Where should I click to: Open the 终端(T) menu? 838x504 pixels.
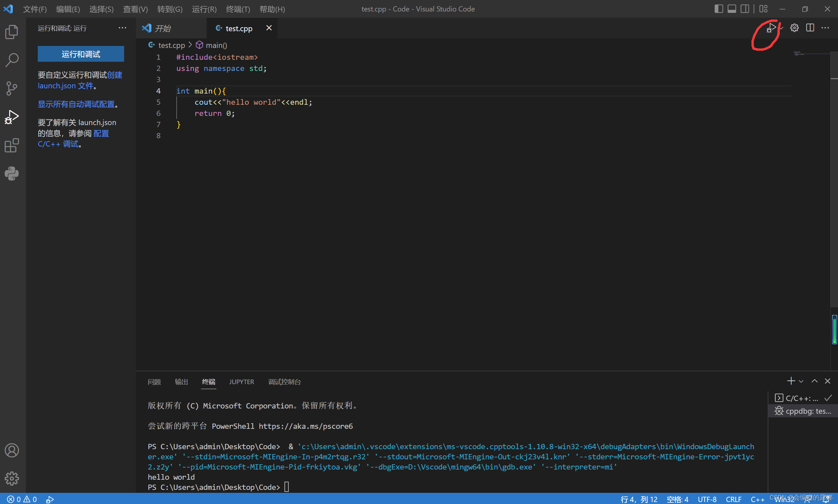click(x=238, y=9)
